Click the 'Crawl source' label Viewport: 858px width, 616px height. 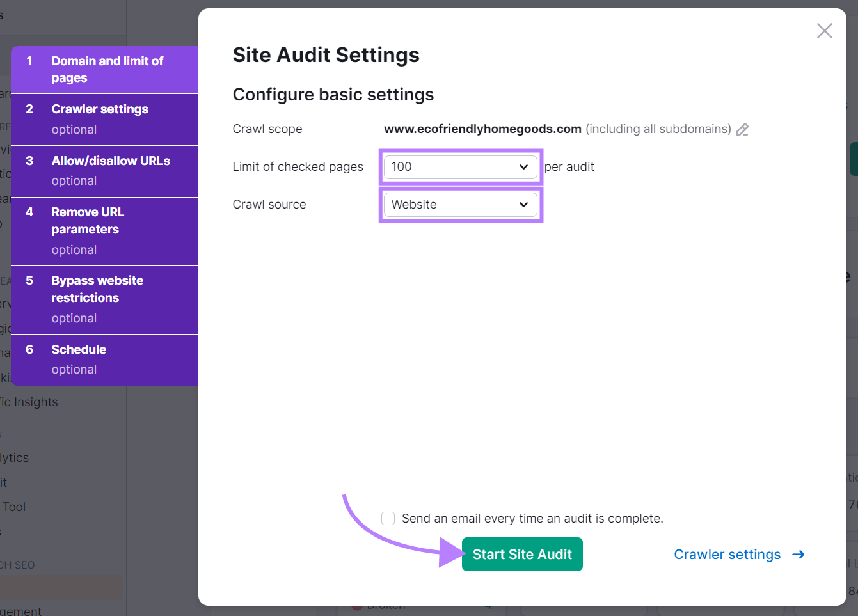pyautogui.click(x=269, y=205)
